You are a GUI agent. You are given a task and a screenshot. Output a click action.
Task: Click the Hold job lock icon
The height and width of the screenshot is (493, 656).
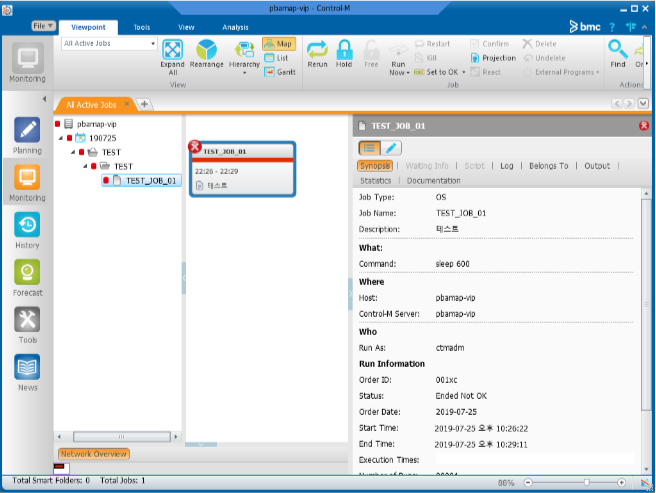tap(344, 52)
